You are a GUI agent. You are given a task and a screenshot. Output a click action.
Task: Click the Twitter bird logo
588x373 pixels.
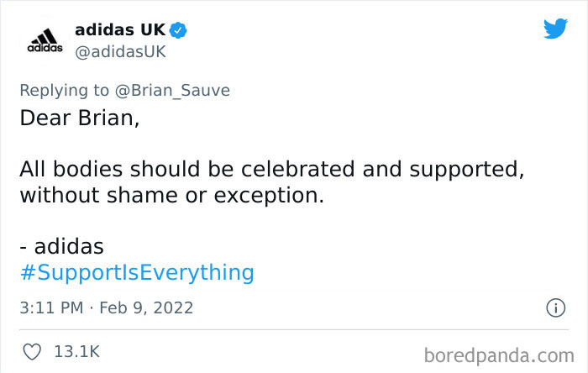554,29
